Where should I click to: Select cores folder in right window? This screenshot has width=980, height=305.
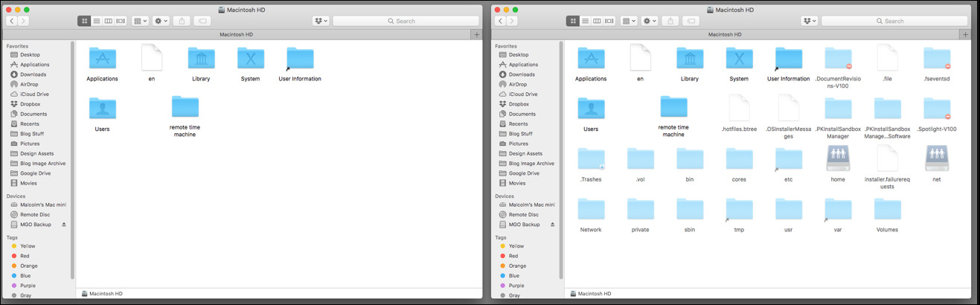pyautogui.click(x=739, y=159)
